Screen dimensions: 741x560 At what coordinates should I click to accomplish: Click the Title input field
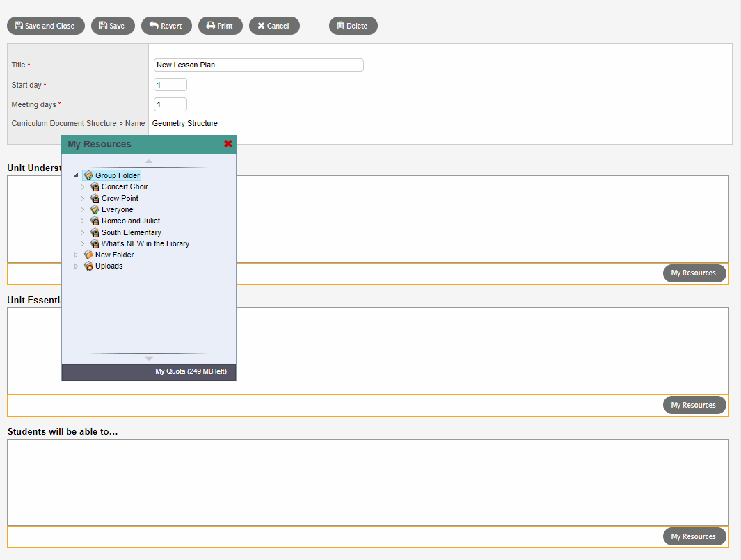coord(258,65)
